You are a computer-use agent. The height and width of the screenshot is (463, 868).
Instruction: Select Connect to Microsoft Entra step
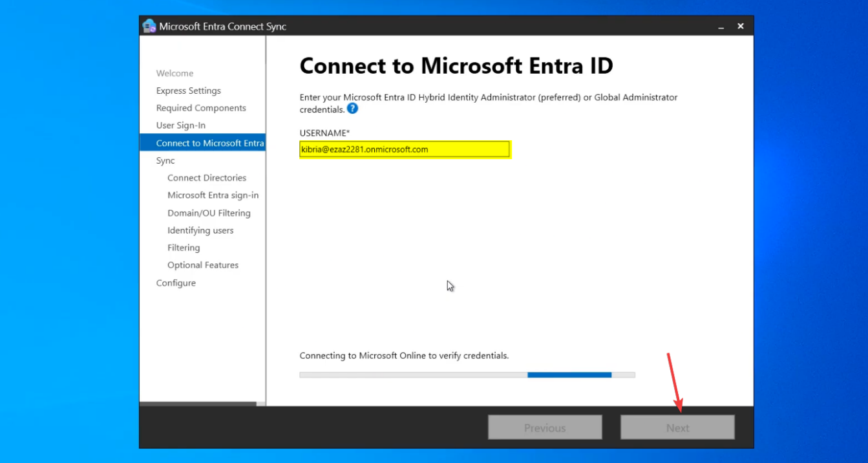[202, 143]
